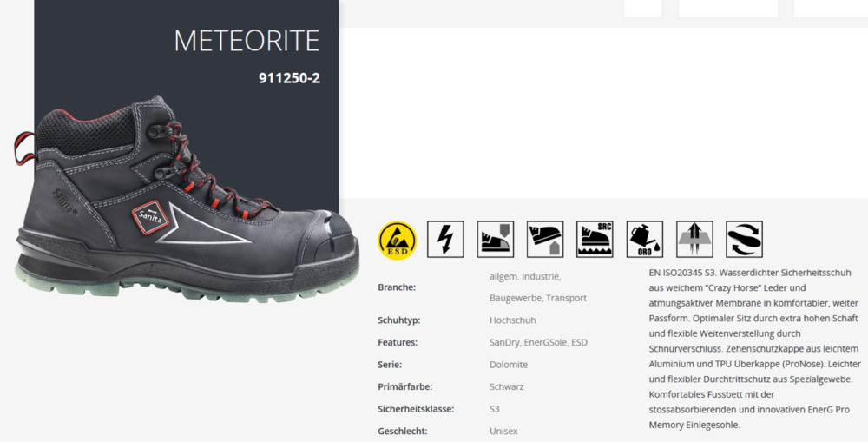Click the Dolomite series value

pyautogui.click(x=509, y=365)
